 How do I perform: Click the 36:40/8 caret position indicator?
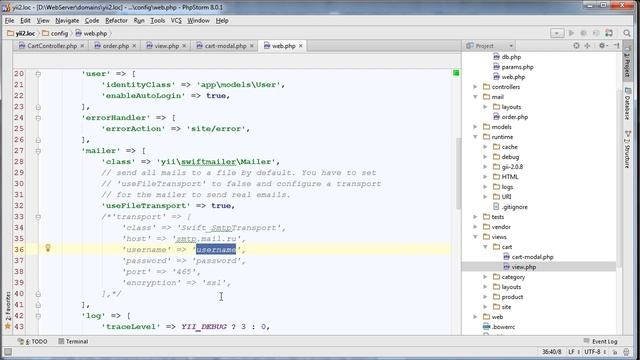(551, 351)
